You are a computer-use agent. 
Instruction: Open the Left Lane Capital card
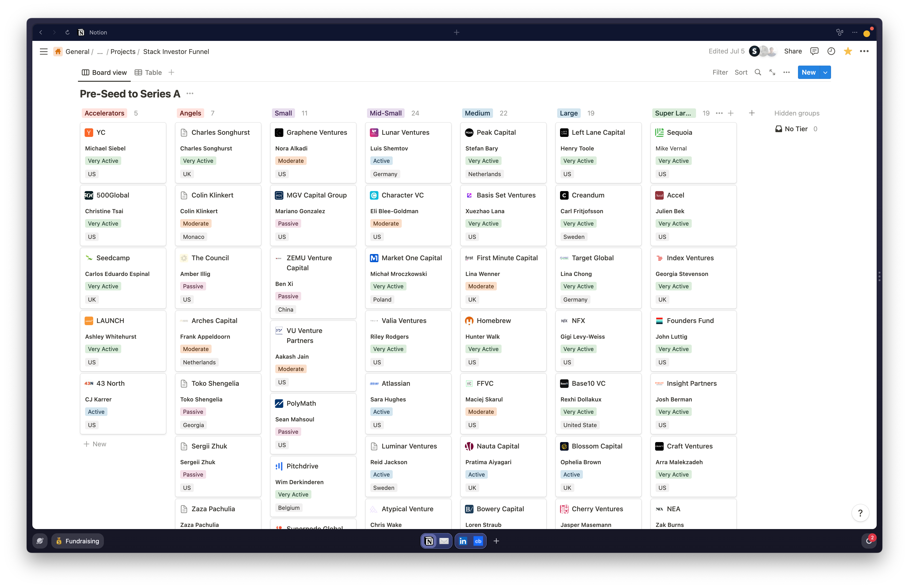pyautogui.click(x=598, y=153)
